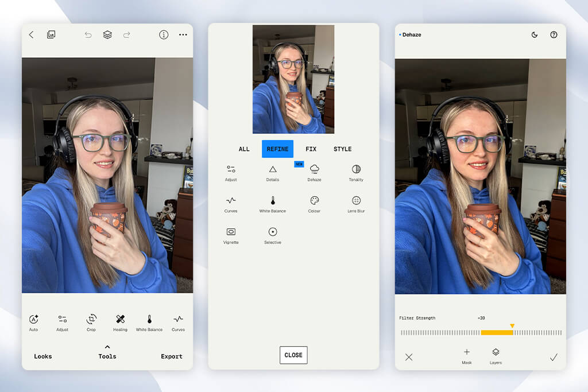
Task: Open White Balance in the Refine grid
Action: click(x=273, y=205)
